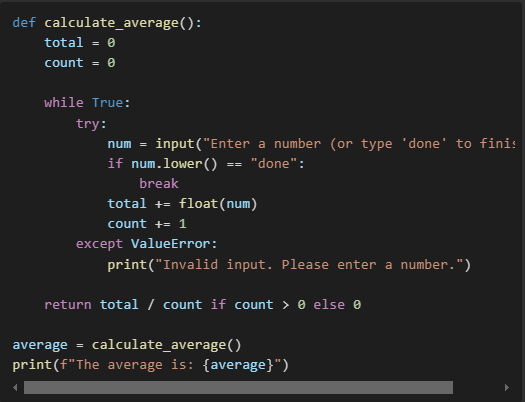Image resolution: width=525 pixels, height=402 pixels.
Task: Click the 'def' keyword on the first line
Action: point(24,23)
